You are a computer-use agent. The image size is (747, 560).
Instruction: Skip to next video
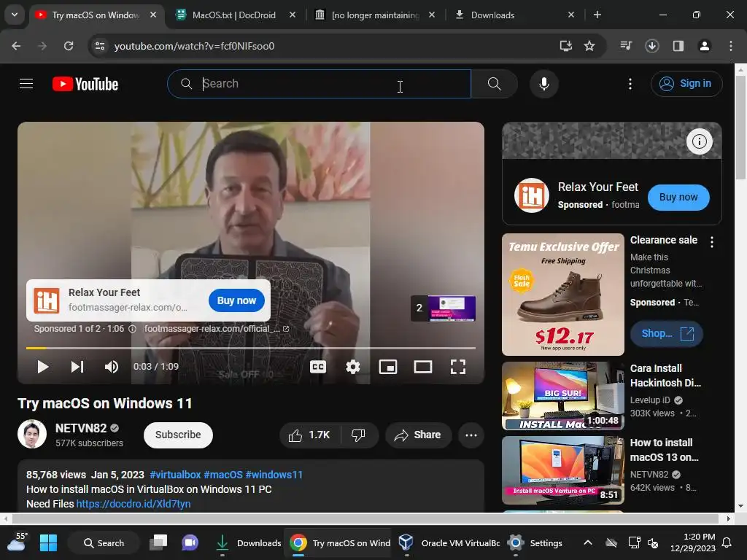point(77,367)
